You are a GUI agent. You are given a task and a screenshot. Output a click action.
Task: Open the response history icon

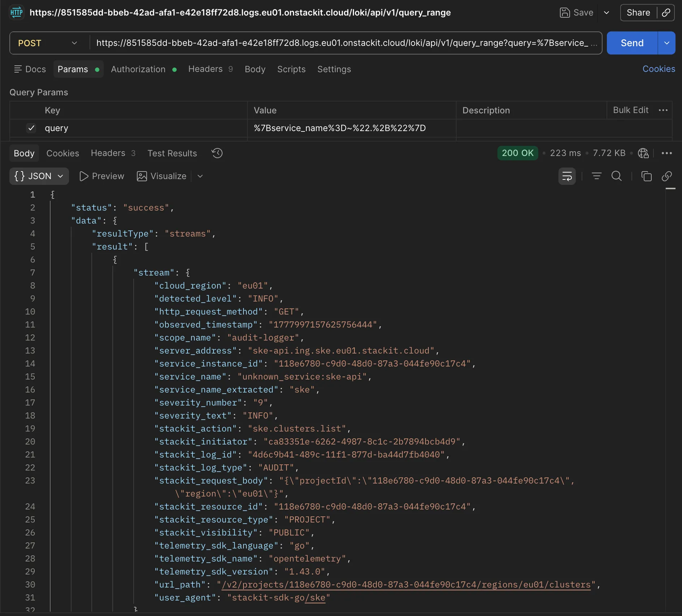tap(217, 153)
